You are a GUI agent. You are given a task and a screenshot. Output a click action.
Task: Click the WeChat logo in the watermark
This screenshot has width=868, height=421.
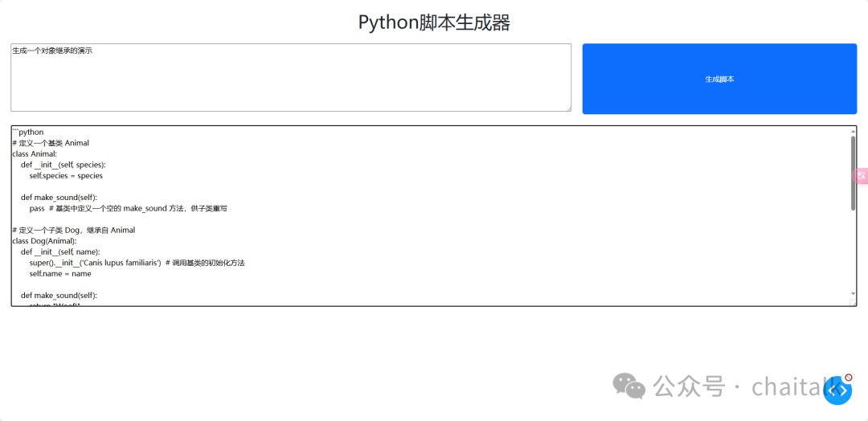628,385
